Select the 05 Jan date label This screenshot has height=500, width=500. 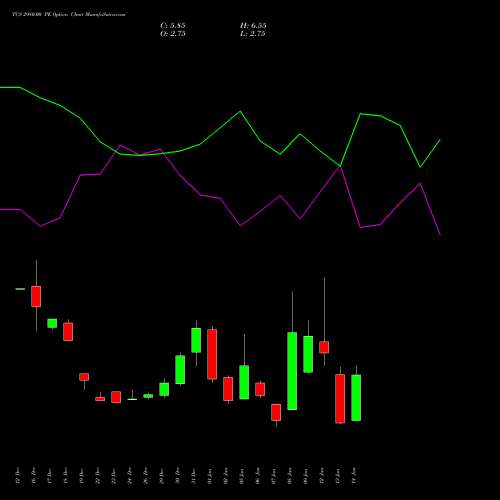pos(242,475)
